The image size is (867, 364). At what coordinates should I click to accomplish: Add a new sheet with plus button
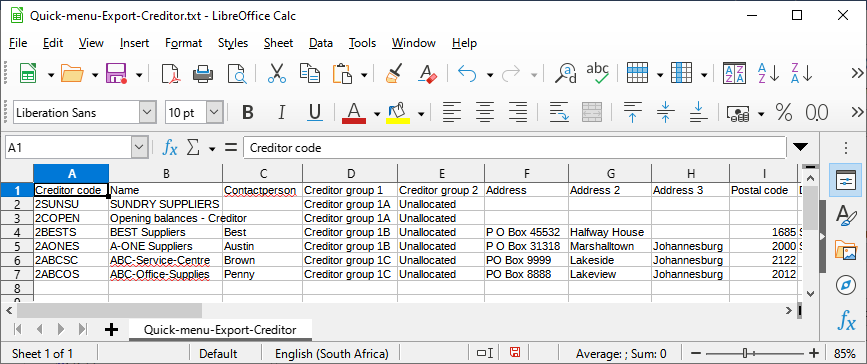111,330
